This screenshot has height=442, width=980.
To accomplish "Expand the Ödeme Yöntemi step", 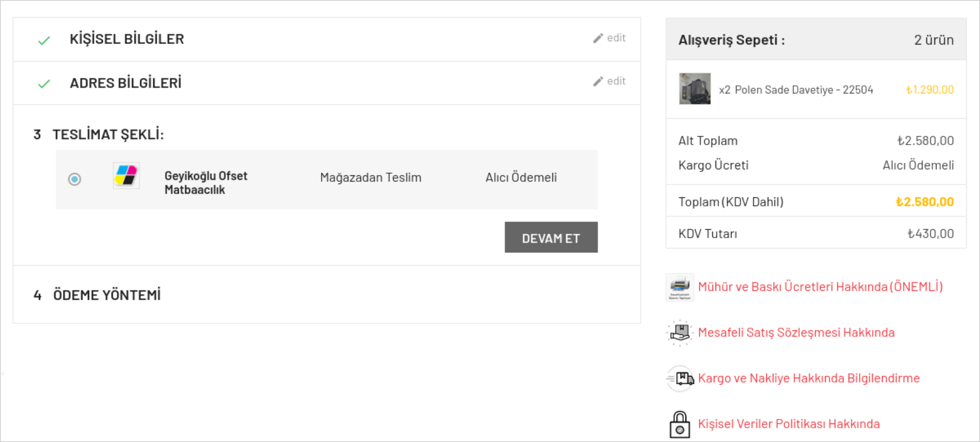I will click(107, 295).
